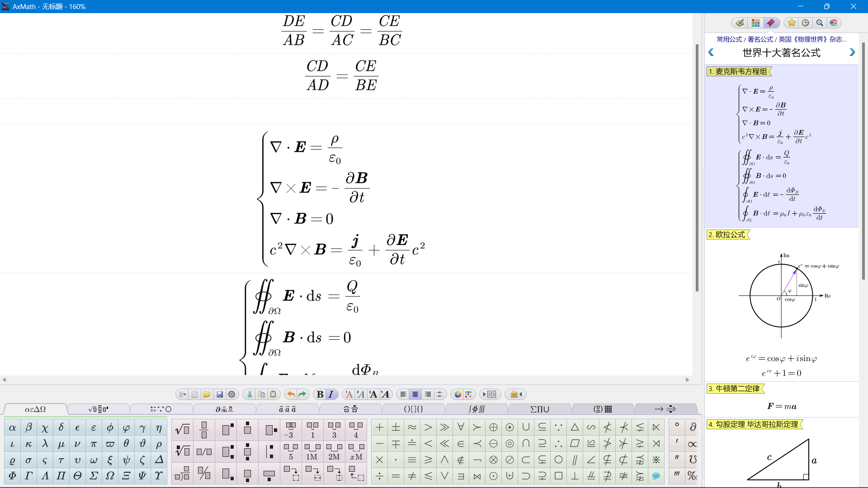Click the 著名公式 breadcrumb link
Screen dimensions: 868x488
pyautogui.click(x=760, y=39)
